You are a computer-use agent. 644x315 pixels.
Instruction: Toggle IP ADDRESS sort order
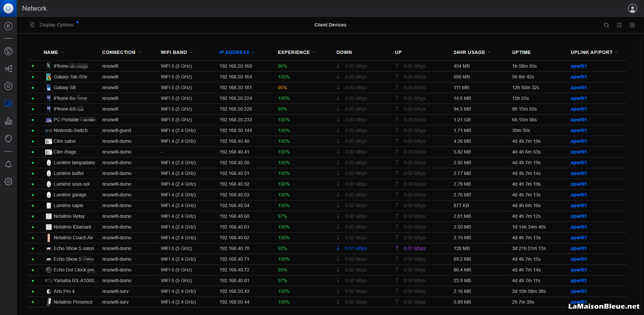click(237, 52)
